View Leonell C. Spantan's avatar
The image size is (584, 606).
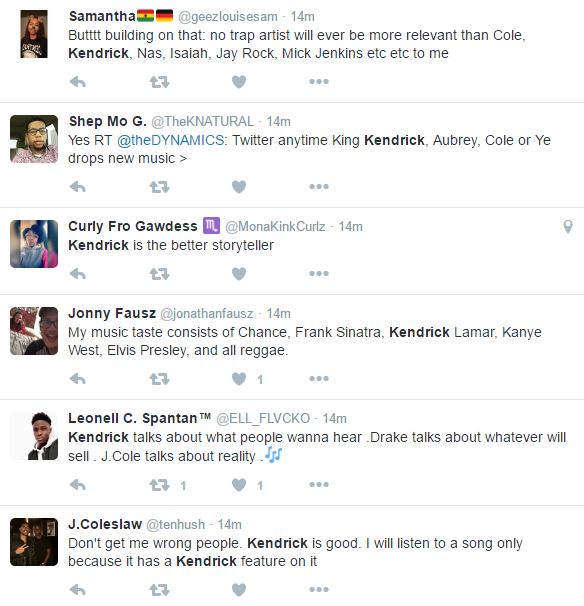[34, 436]
